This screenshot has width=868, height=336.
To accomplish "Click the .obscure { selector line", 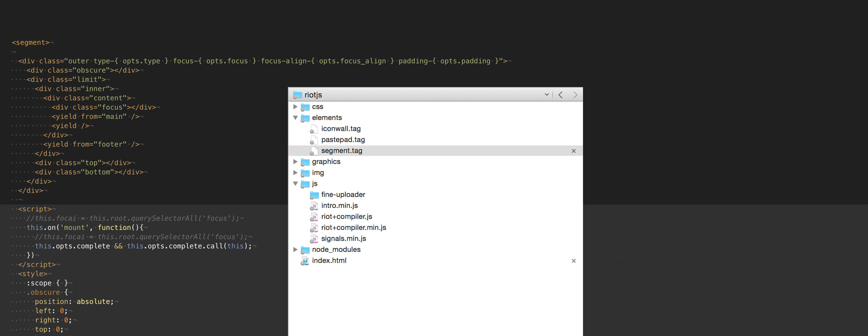I will tap(47, 292).
